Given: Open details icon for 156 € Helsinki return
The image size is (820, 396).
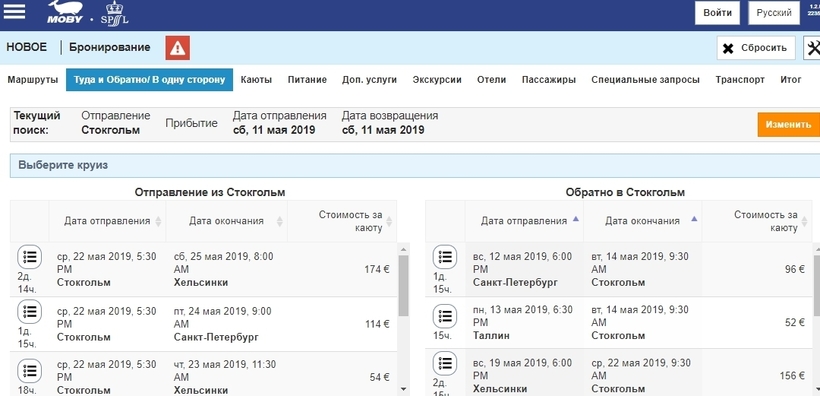Looking at the screenshot, I should (445, 363).
